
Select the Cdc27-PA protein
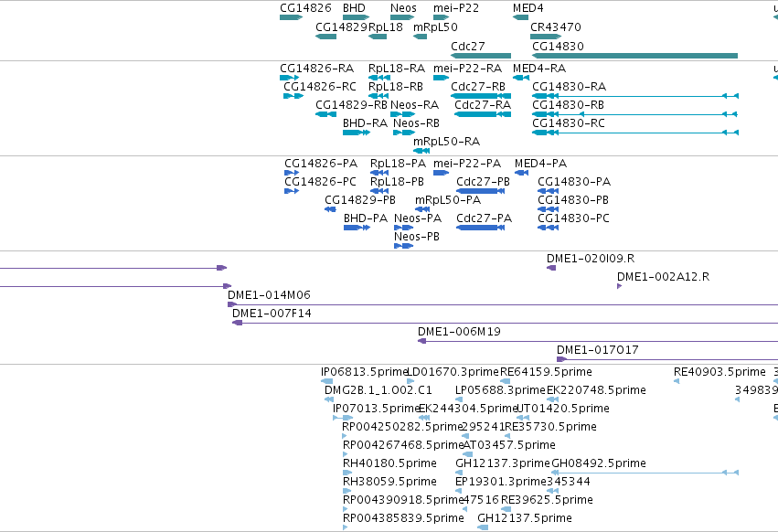coord(480,228)
